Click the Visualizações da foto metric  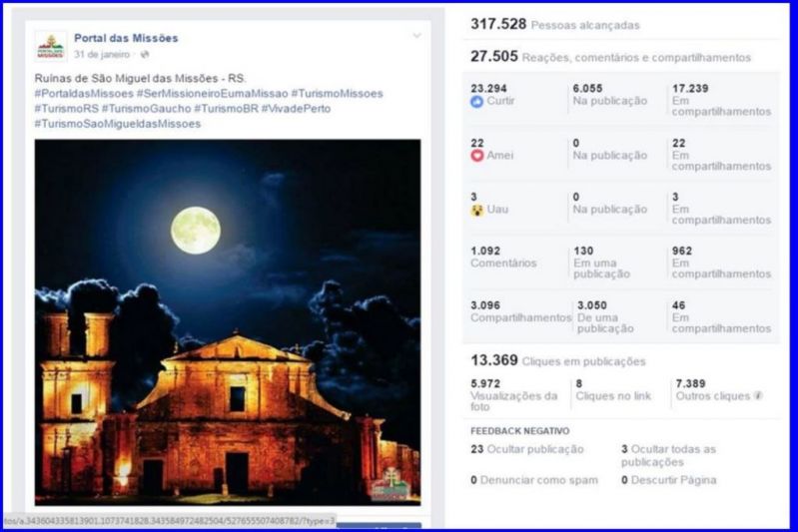(514, 395)
